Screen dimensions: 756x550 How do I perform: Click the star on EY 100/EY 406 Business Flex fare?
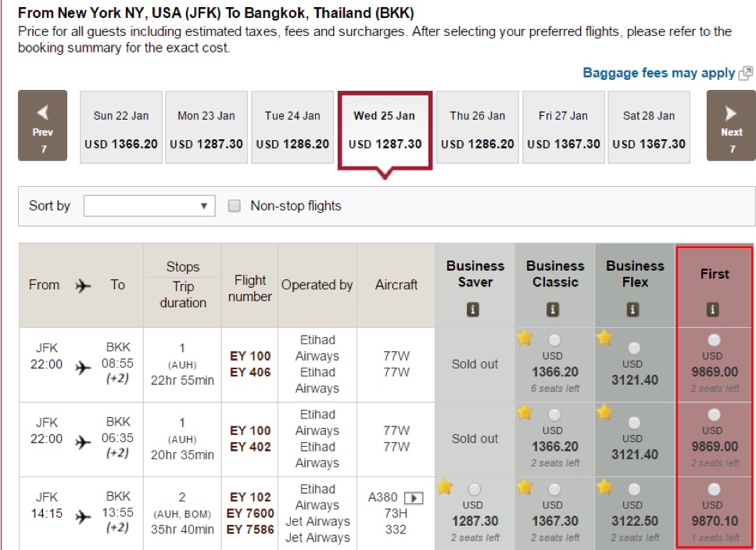point(604,338)
